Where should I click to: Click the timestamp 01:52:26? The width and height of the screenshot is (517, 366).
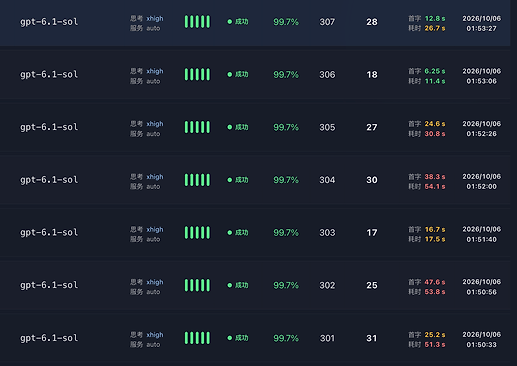[x=481, y=134]
